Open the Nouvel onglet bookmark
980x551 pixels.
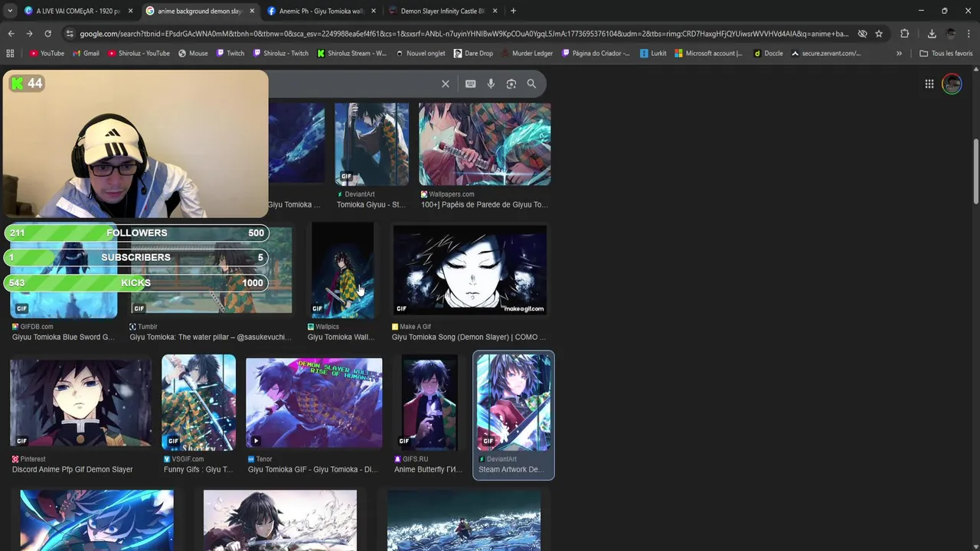tap(421, 54)
